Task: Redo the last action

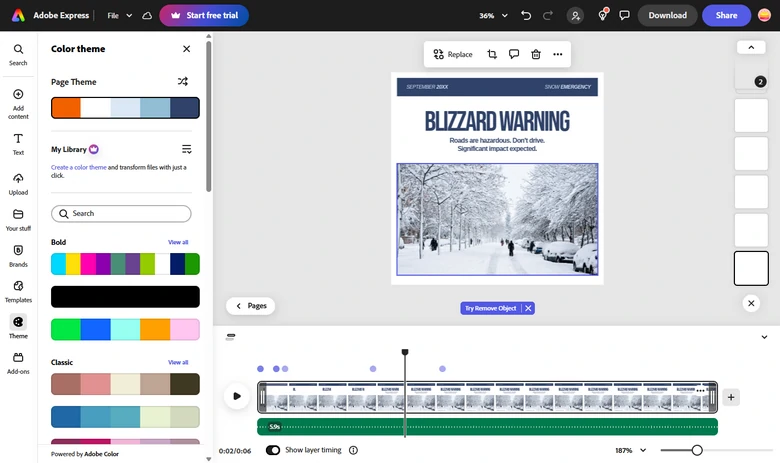Action: (548, 15)
